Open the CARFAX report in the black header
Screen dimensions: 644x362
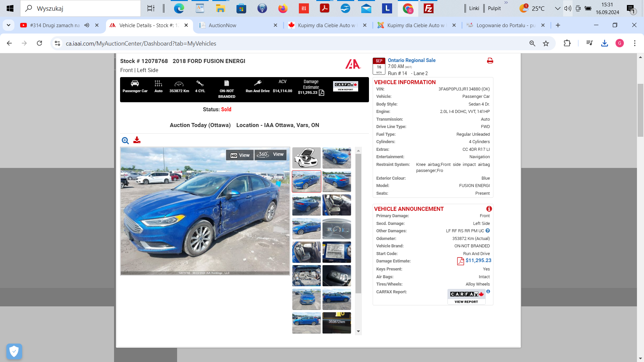tap(345, 86)
